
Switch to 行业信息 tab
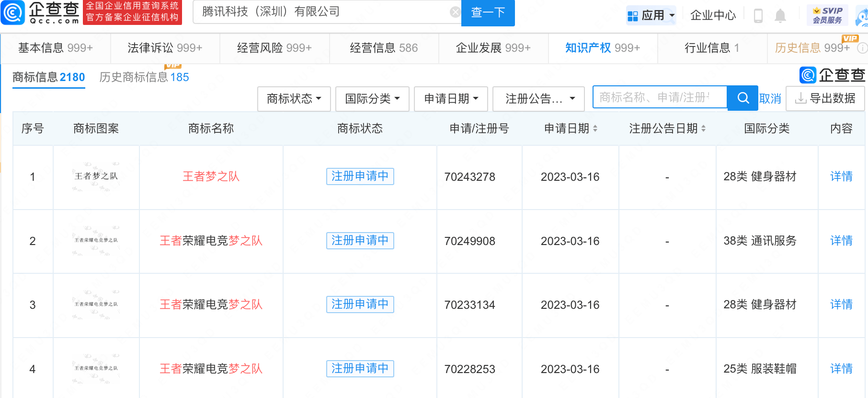pos(712,48)
